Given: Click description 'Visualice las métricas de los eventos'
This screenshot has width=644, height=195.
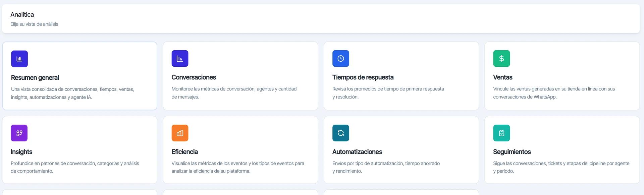Looking at the screenshot, I should pyautogui.click(x=238, y=167).
